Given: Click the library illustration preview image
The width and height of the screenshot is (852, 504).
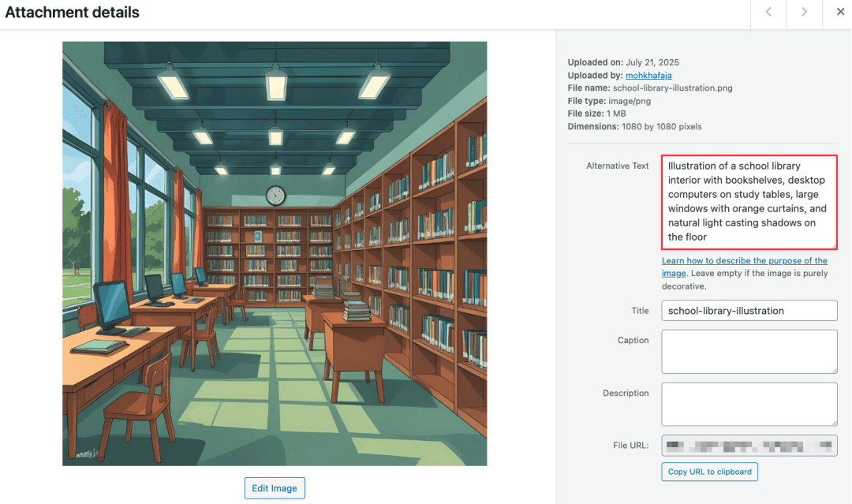Looking at the screenshot, I should 275,252.
